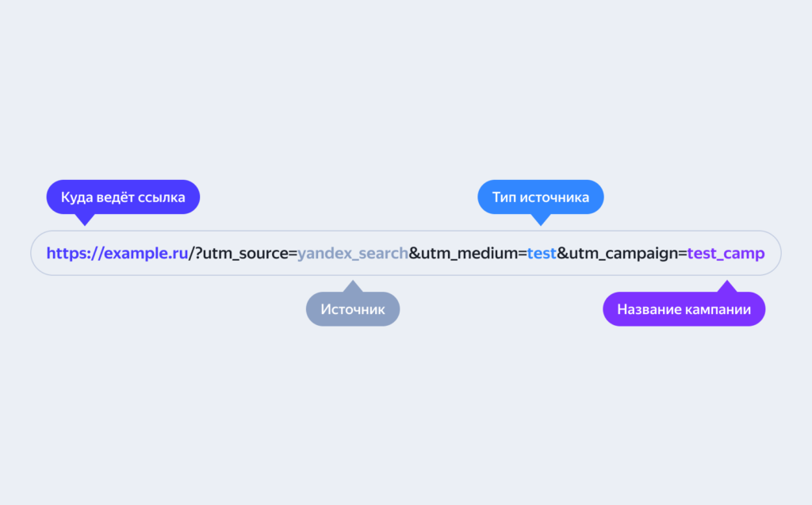The height and width of the screenshot is (505, 812).
Task: Click the pointer arrow above "Источник" bubble
Action: [353, 286]
